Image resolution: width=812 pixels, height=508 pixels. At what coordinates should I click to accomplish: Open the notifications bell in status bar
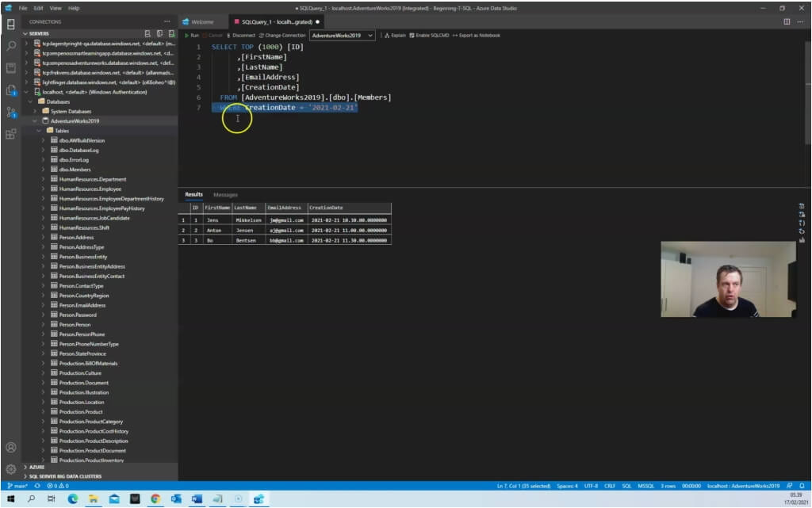point(801,485)
